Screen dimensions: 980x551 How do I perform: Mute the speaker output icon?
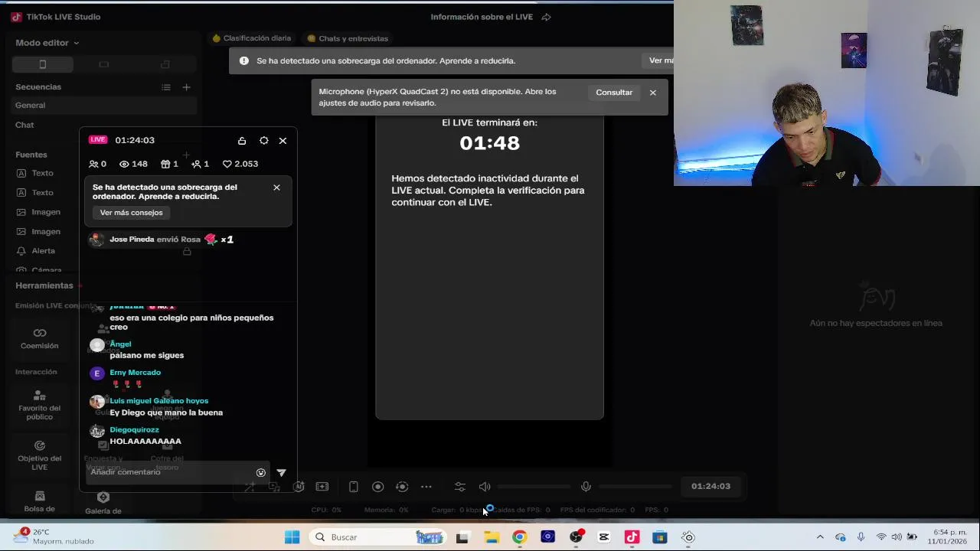point(485,487)
